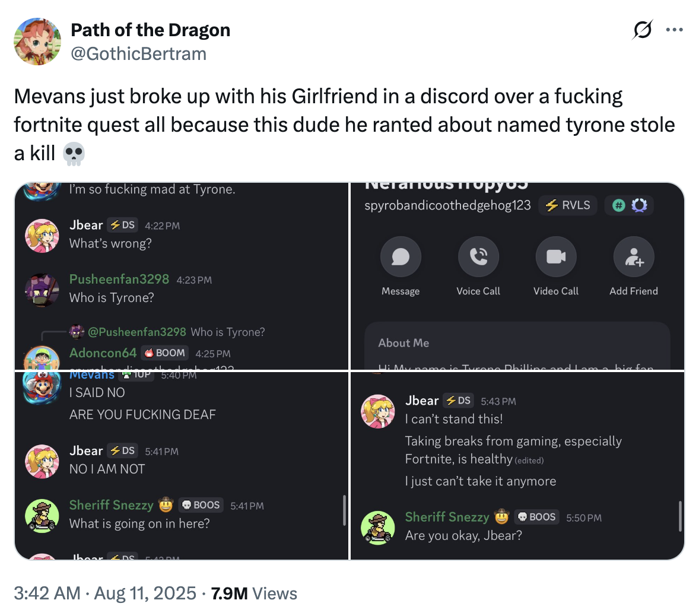Click the Message chat bubble icon
This screenshot has height=616, width=699.
click(401, 257)
